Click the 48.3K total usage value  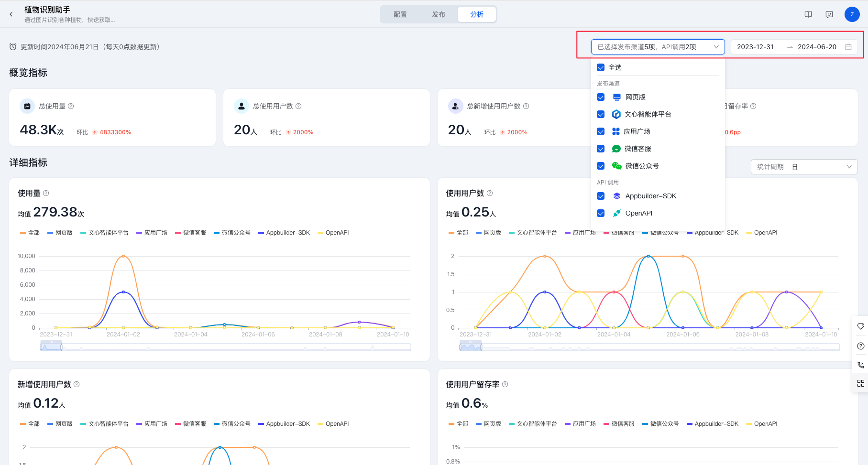pos(42,130)
